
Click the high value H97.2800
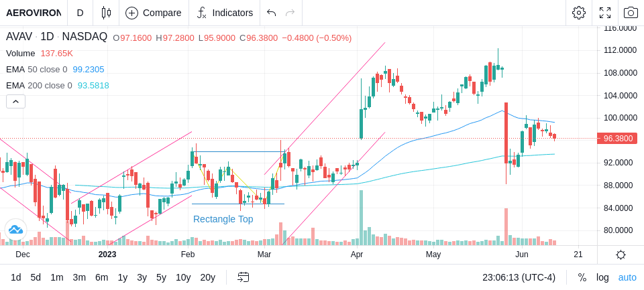tap(175, 38)
